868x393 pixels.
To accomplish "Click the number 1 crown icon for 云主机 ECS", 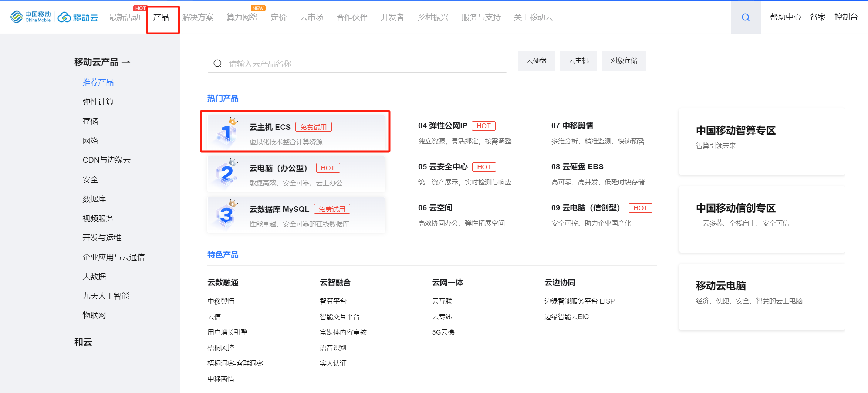I will (x=227, y=132).
